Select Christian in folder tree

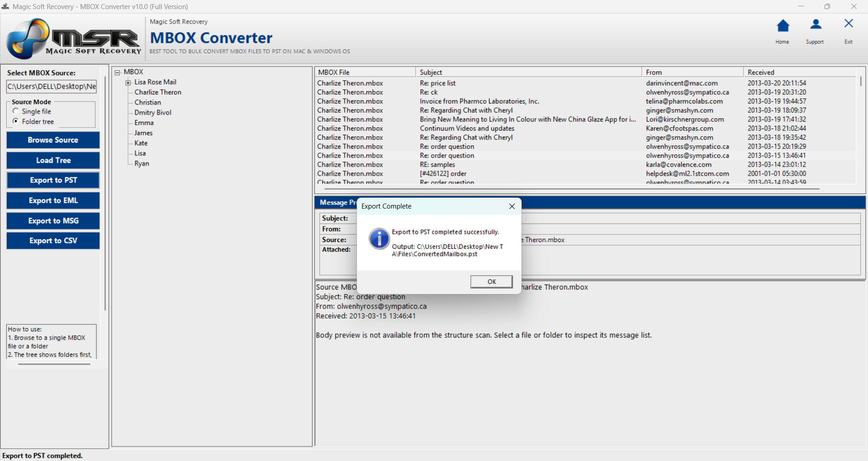(147, 102)
